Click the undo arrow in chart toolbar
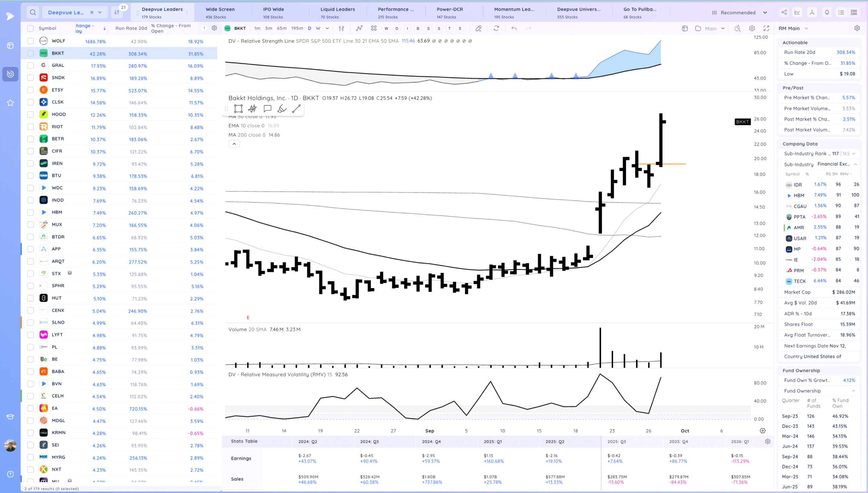This screenshot has width=868, height=493. 514,28
